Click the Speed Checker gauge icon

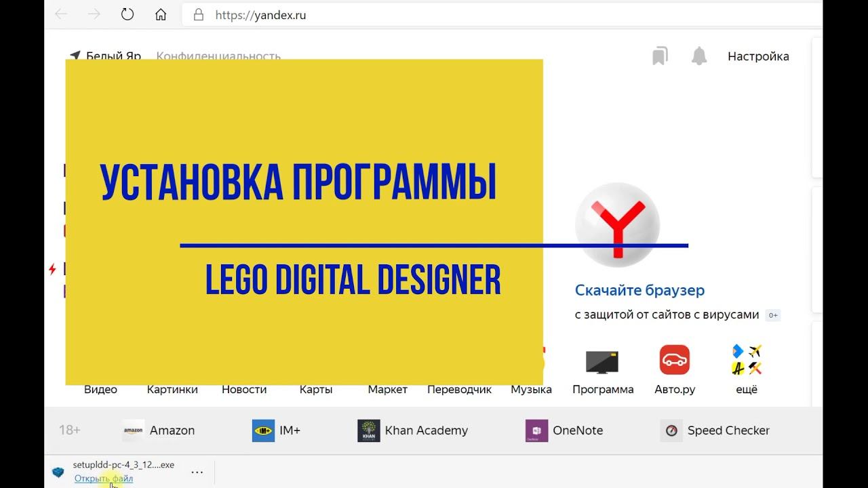tap(671, 430)
